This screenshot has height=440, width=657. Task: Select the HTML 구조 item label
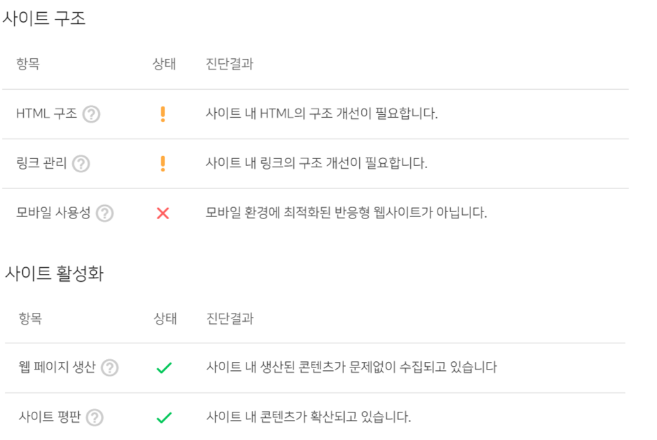47,114
